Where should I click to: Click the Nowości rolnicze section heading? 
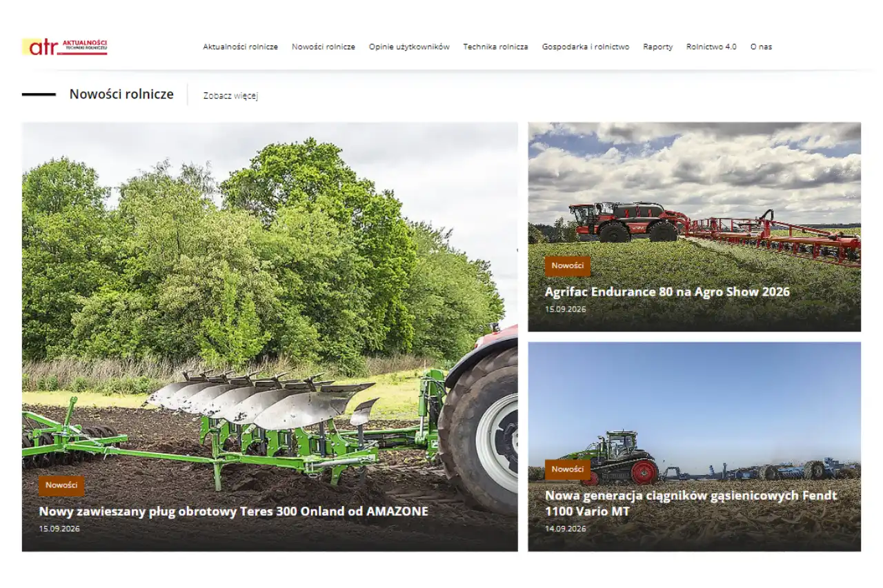click(121, 94)
